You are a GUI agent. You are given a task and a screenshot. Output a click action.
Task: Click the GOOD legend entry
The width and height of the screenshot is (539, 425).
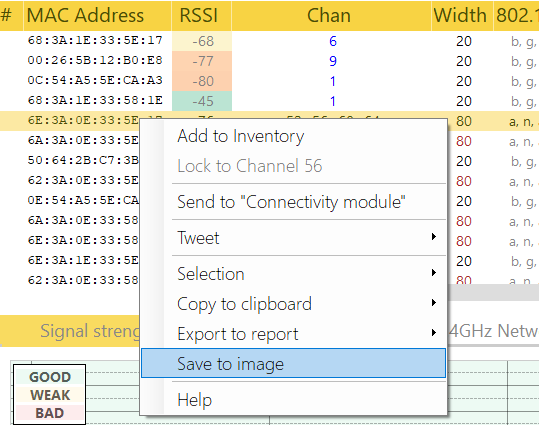pyautogui.click(x=50, y=377)
